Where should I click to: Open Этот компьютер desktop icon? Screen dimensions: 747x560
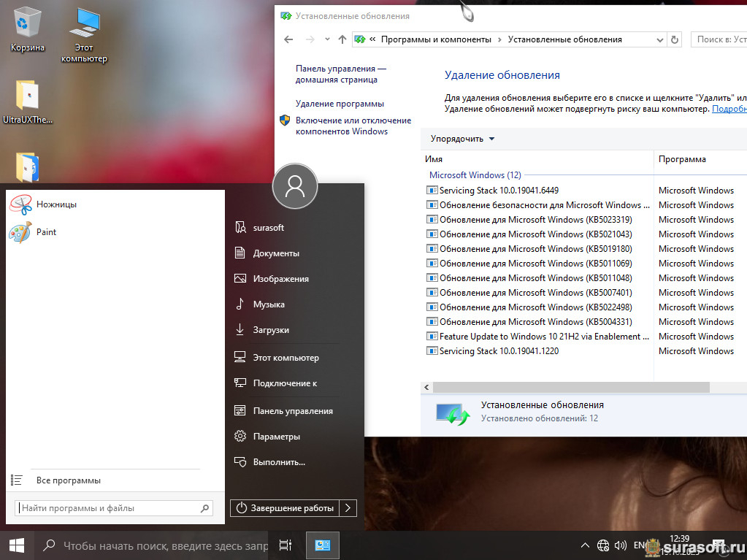coord(84,33)
